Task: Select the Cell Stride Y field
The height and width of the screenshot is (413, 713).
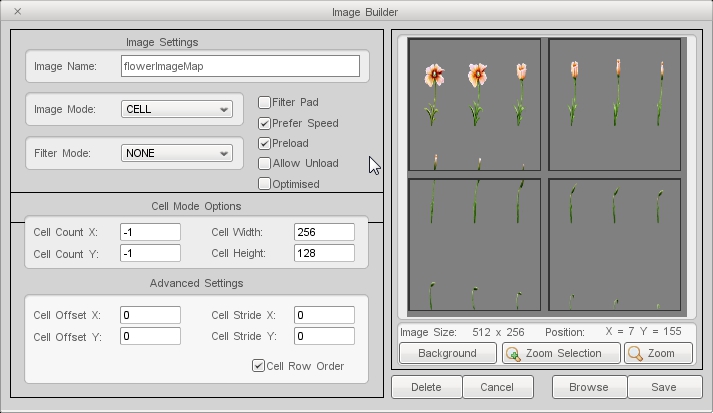Action: point(324,336)
